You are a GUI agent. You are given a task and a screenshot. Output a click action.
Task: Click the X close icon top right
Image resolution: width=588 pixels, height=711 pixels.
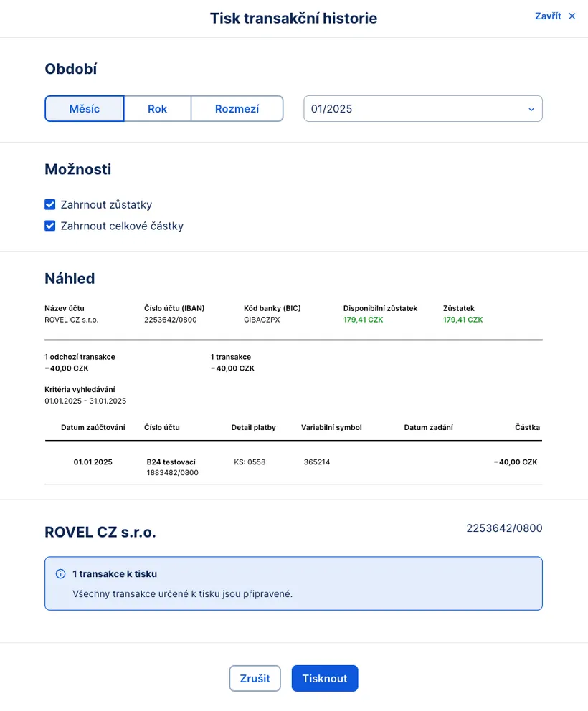click(x=572, y=16)
